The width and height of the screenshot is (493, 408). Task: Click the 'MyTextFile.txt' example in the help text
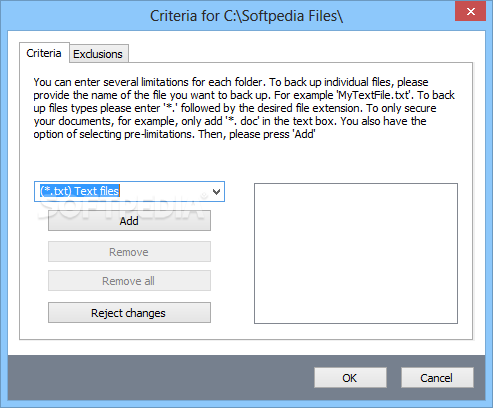pyautogui.click(x=373, y=95)
